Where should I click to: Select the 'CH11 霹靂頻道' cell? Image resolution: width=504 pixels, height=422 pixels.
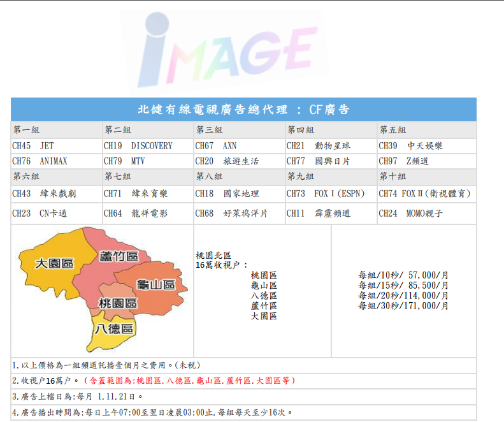331,214
